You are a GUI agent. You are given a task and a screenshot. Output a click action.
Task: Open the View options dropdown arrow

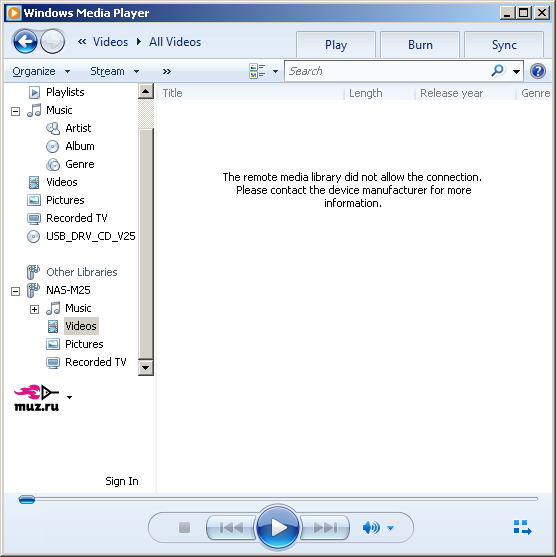(275, 71)
